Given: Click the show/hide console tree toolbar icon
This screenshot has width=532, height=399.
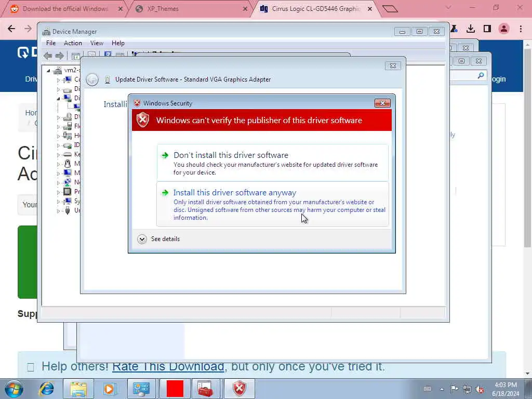Looking at the screenshot, I should (x=76, y=56).
